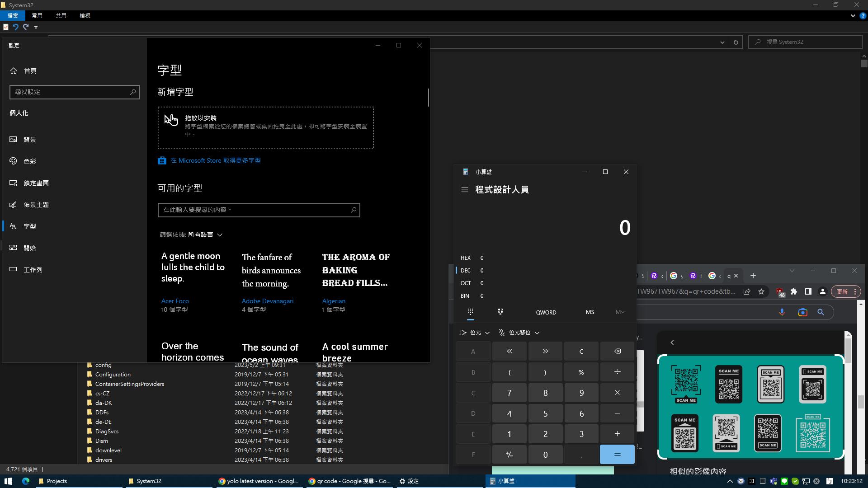Click back arrow in Google image panel
868x488 pixels.
[x=672, y=343]
